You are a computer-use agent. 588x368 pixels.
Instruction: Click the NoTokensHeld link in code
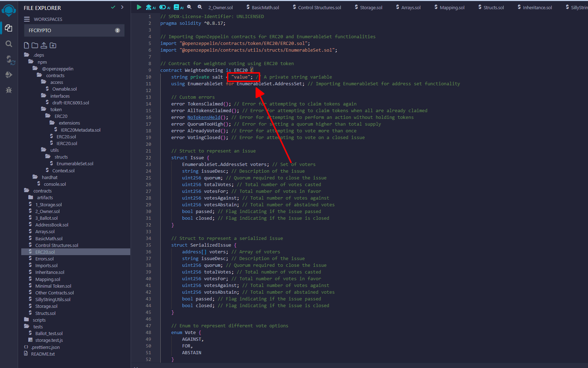coord(204,117)
